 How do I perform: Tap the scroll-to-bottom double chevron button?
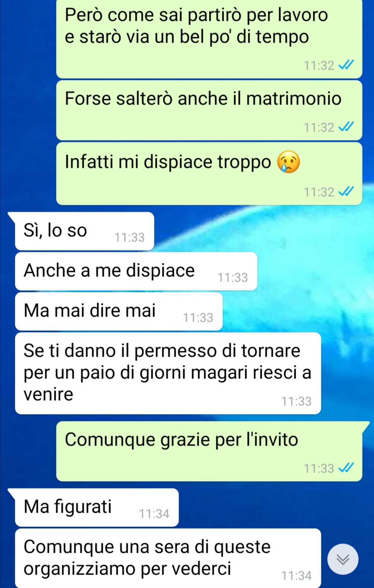(x=343, y=559)
